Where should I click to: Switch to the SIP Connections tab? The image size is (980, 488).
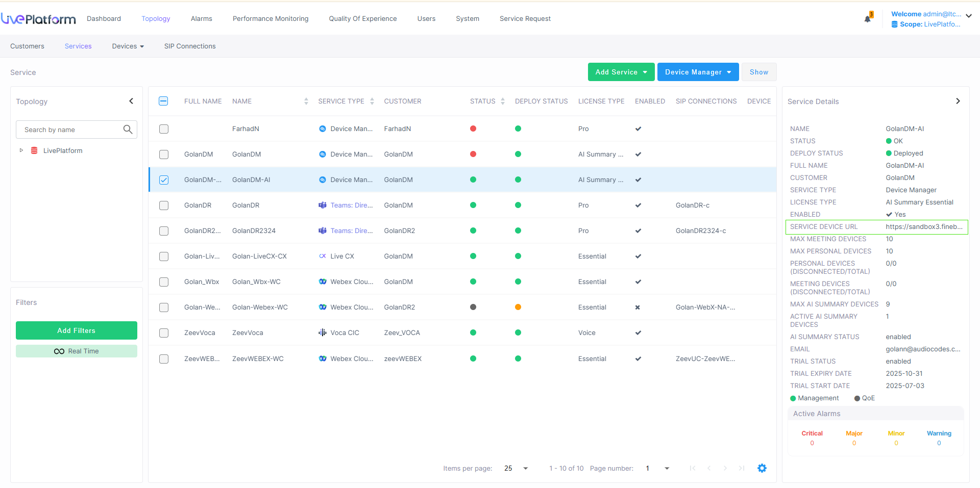[190, 46]
